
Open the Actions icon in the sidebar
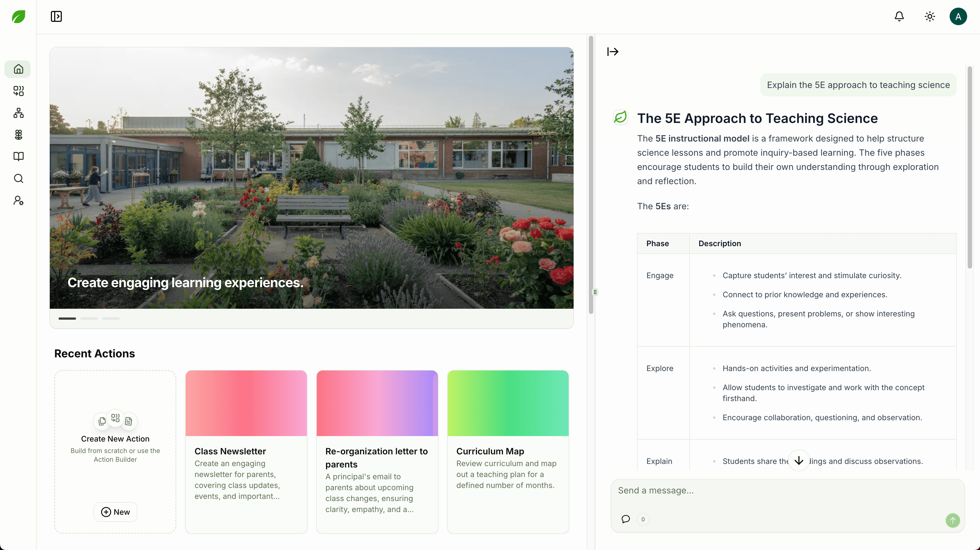tap(18, 91)
